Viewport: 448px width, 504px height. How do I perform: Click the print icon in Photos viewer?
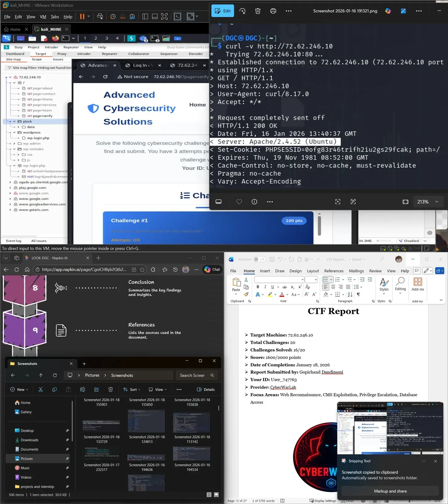point(273,11)
